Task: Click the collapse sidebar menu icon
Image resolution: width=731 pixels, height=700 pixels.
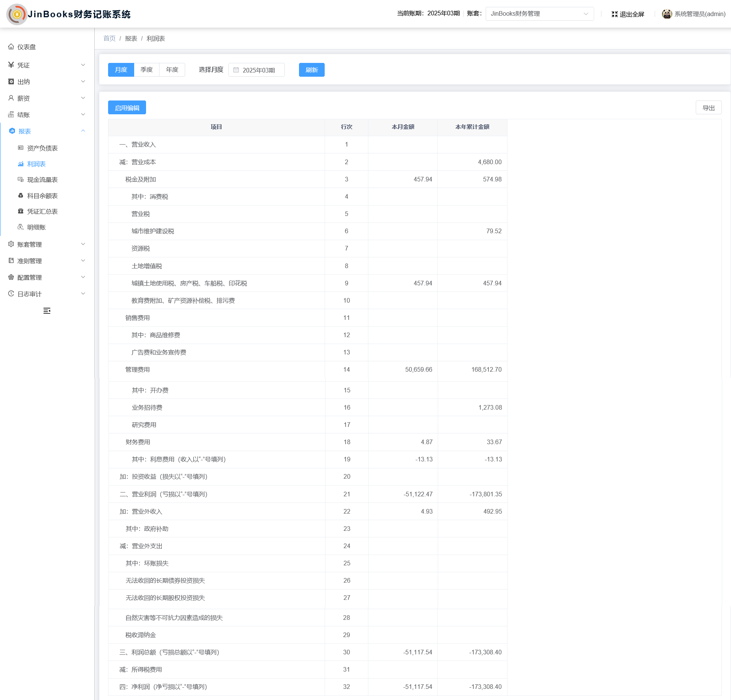Action: pos(47,311)
